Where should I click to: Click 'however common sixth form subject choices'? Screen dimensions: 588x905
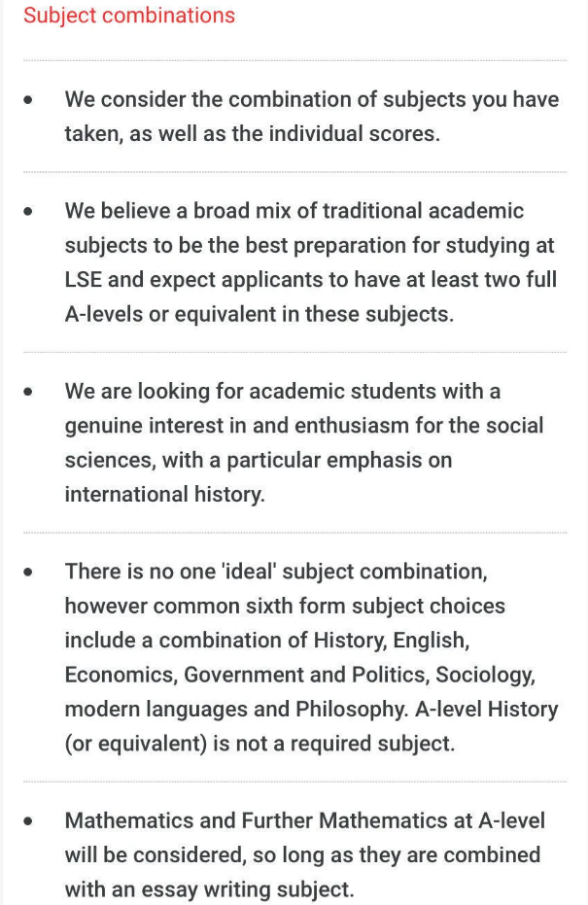tap(285, 606)
